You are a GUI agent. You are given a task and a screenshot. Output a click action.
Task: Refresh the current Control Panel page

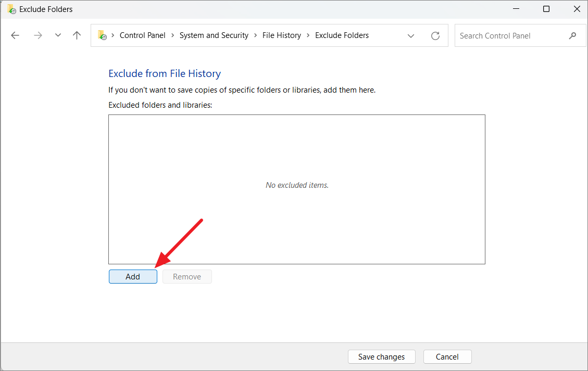click(x=435, y=35)
